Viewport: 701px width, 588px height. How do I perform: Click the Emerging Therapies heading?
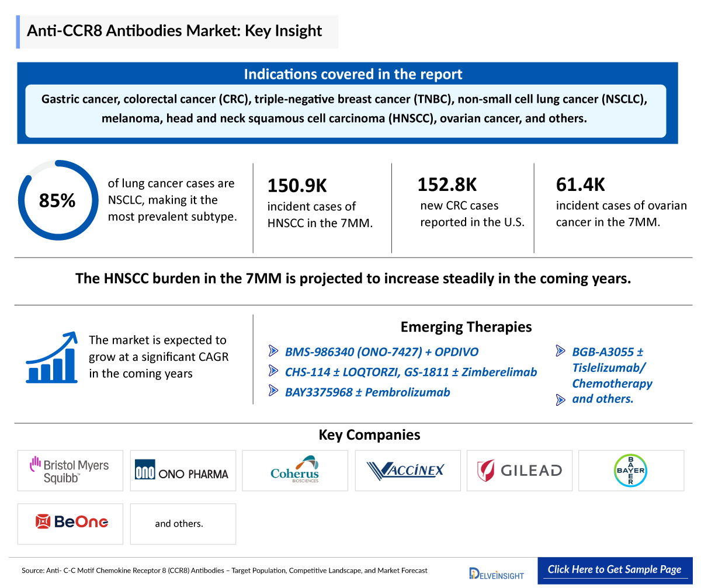466,327
